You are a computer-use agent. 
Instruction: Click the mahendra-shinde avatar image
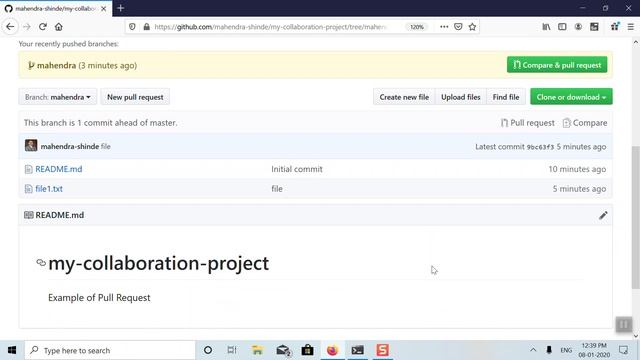(31, 145)
